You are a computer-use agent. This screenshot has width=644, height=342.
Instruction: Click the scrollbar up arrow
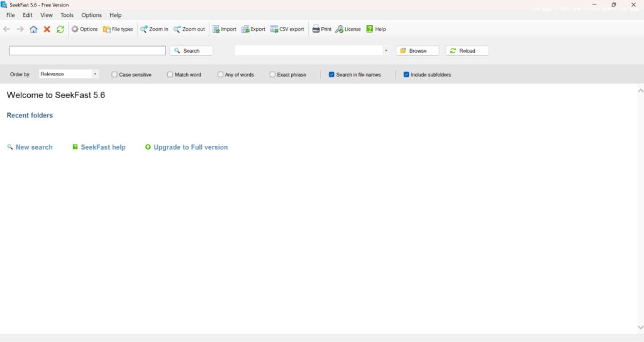click(640, 91)
